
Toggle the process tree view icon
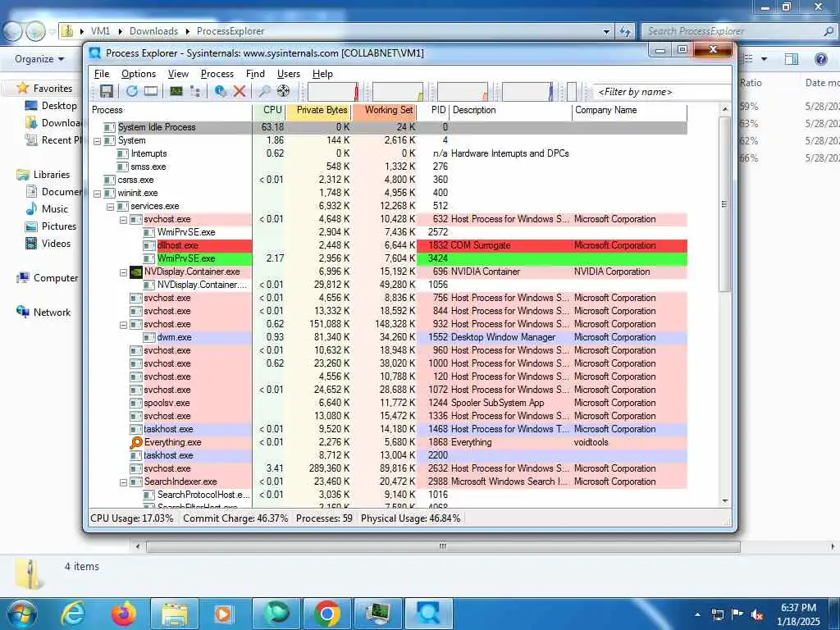pos(195,91)
